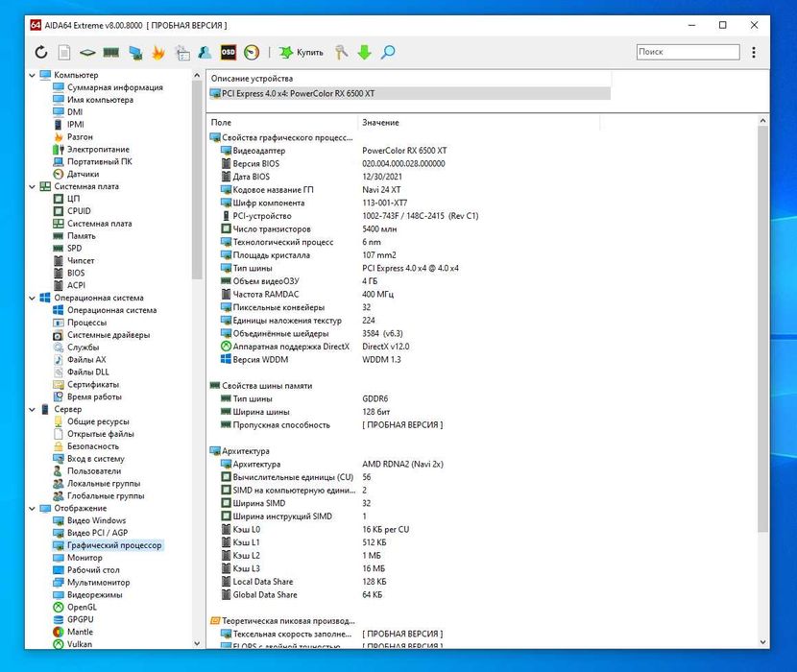Open the report wizard toolbar icon

pyautogui.click(x=182, y=52)
